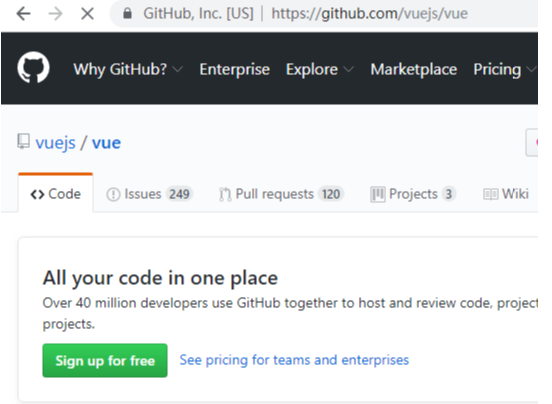Click the Projects board icon
552x404 pixels.
377,194
